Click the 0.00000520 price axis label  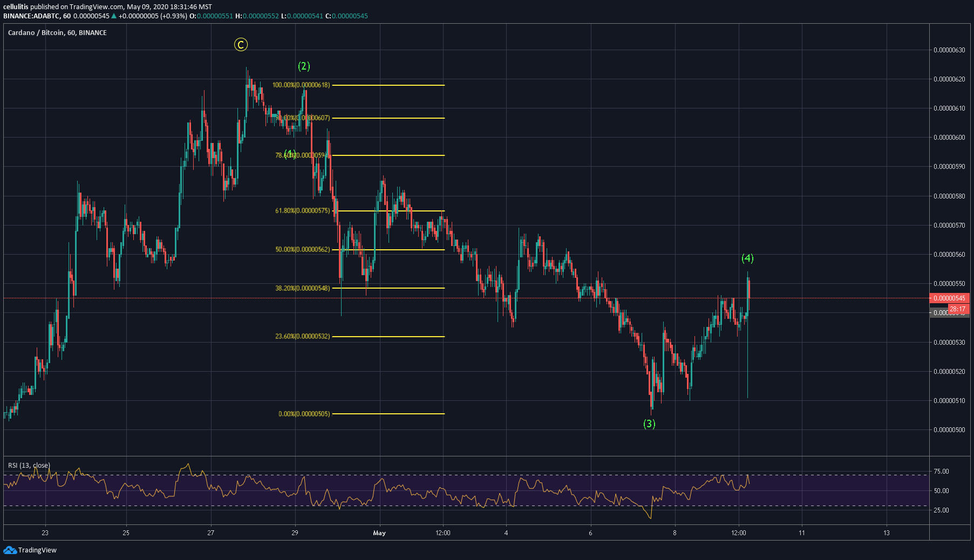coord(949,372)
